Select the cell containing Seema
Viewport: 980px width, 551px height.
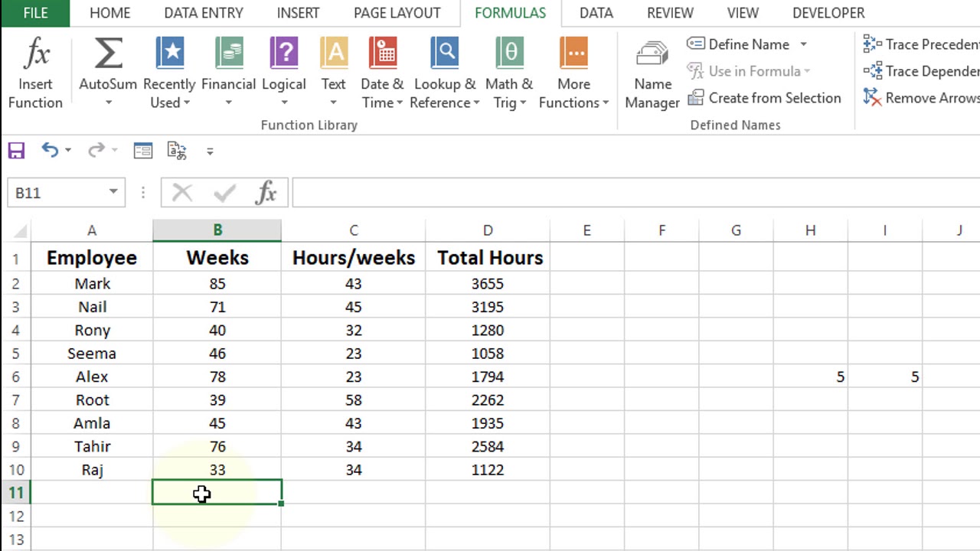[92, 354]
